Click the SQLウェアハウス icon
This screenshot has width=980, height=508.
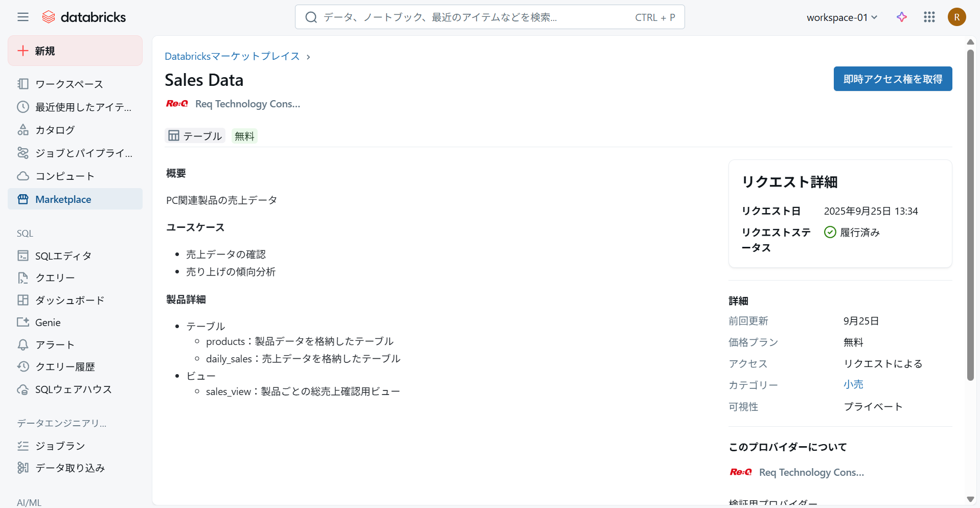pyautogui.click(x=23, y=389)
